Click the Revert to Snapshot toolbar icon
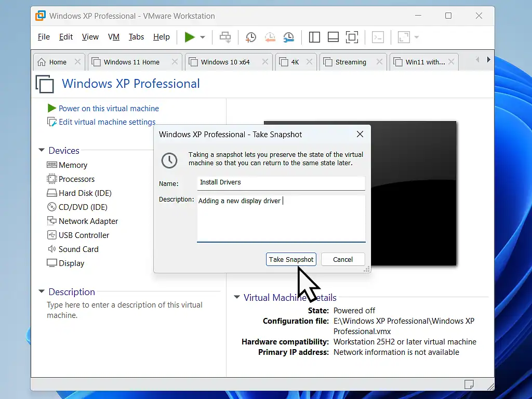Image resolution: width=532 pixels, height=399 pixels. point(270,37)
